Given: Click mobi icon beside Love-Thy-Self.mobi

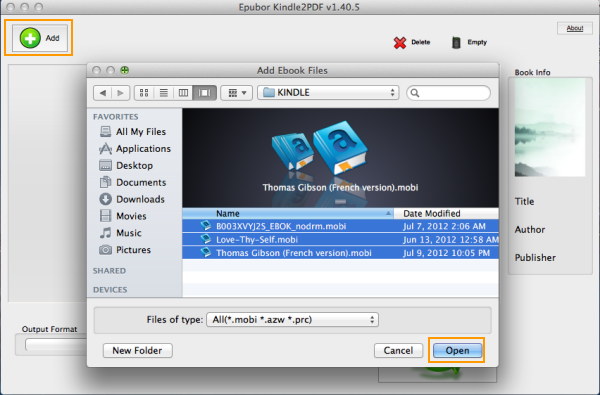Looking at the screenshot, I should point(205,239).
